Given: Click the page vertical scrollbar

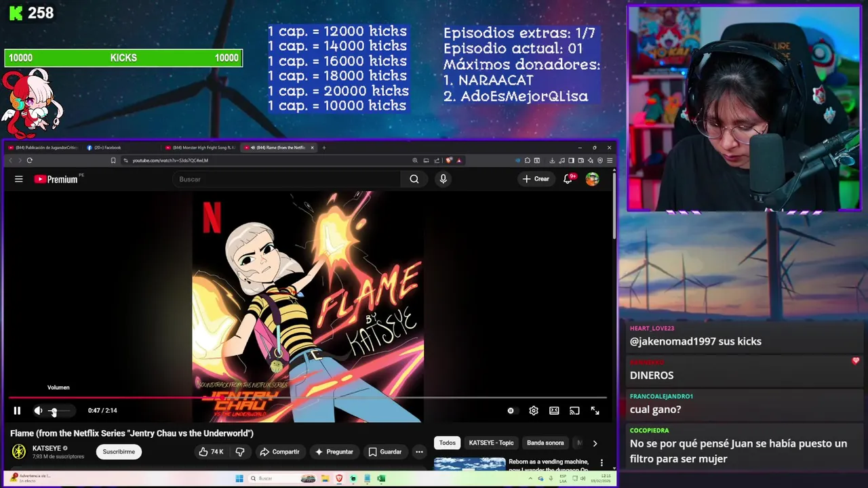Looking at the screenshot, I should 614,205.
